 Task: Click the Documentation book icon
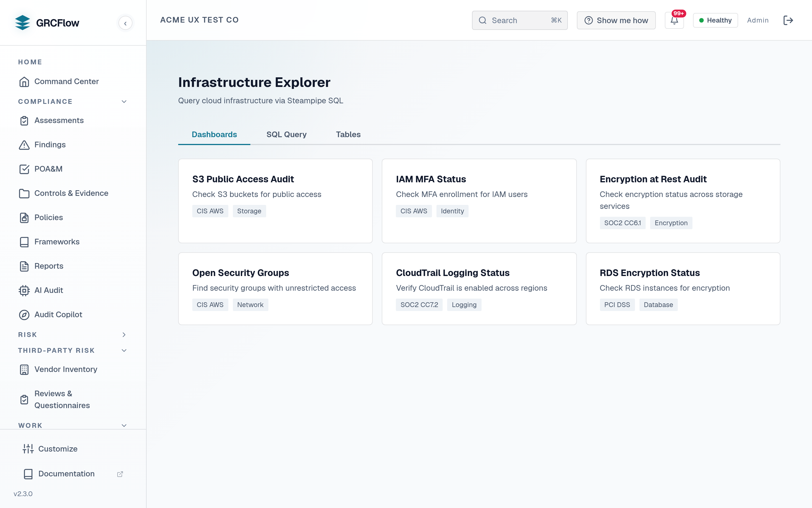click(28, 474)
